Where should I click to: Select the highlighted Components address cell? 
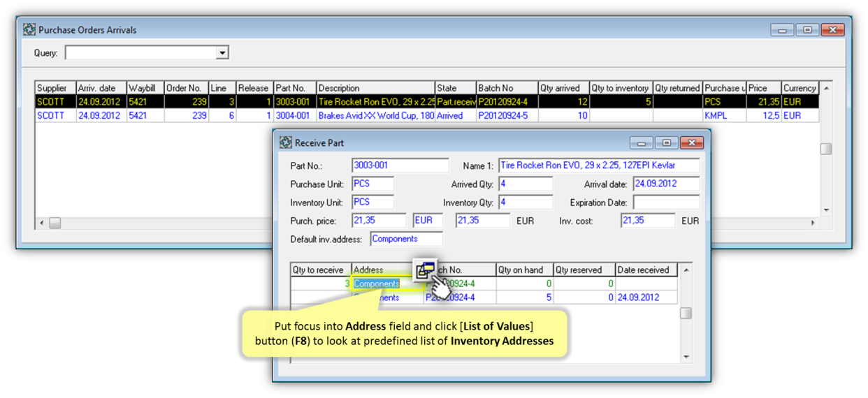pos(377,284)
